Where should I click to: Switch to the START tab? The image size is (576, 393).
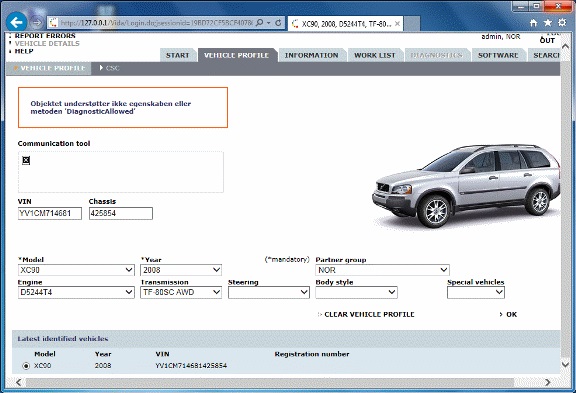coord(177,55)
